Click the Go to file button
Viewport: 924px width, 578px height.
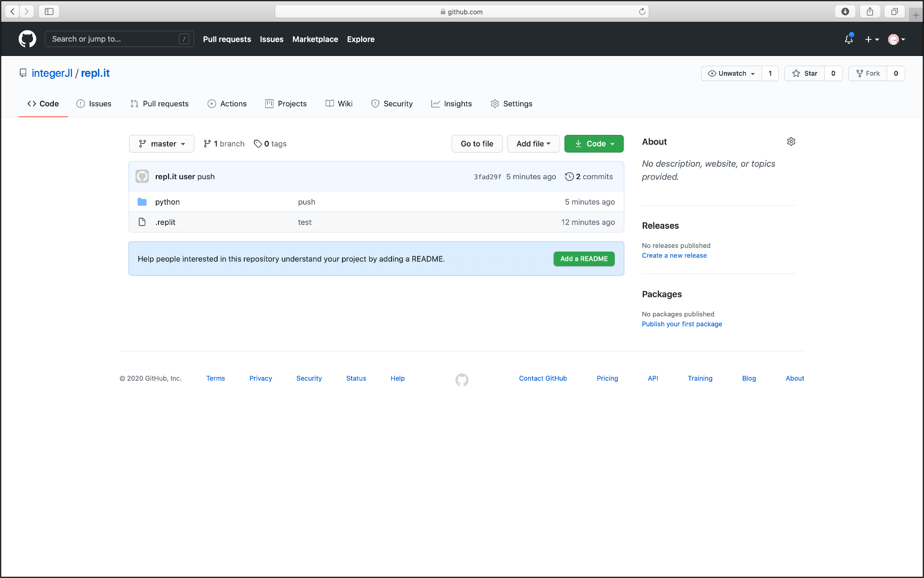pos(477,143)
